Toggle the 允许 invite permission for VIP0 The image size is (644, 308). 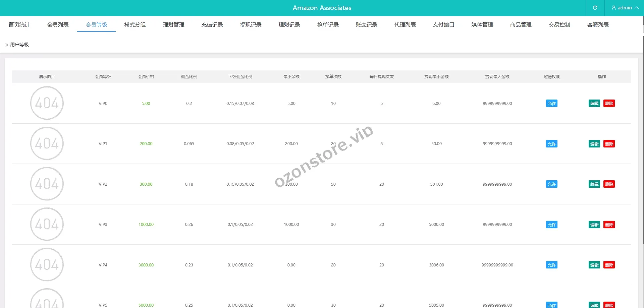click(551, 104)
